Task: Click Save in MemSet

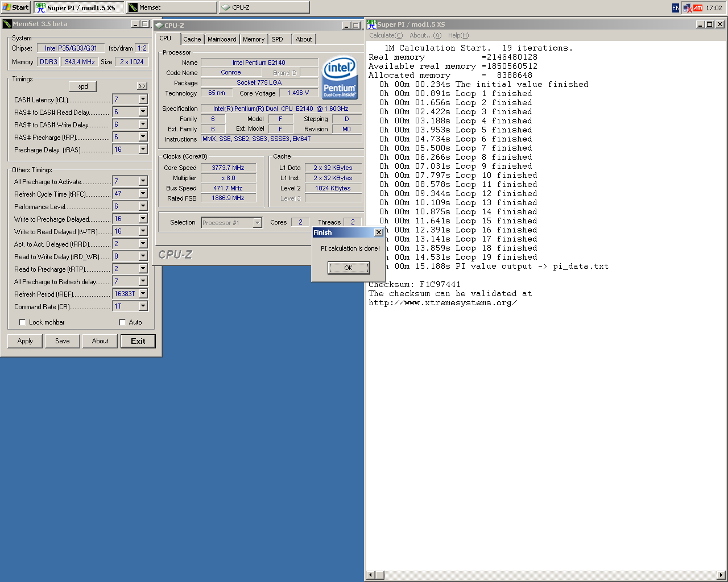Action: [63, 341]
